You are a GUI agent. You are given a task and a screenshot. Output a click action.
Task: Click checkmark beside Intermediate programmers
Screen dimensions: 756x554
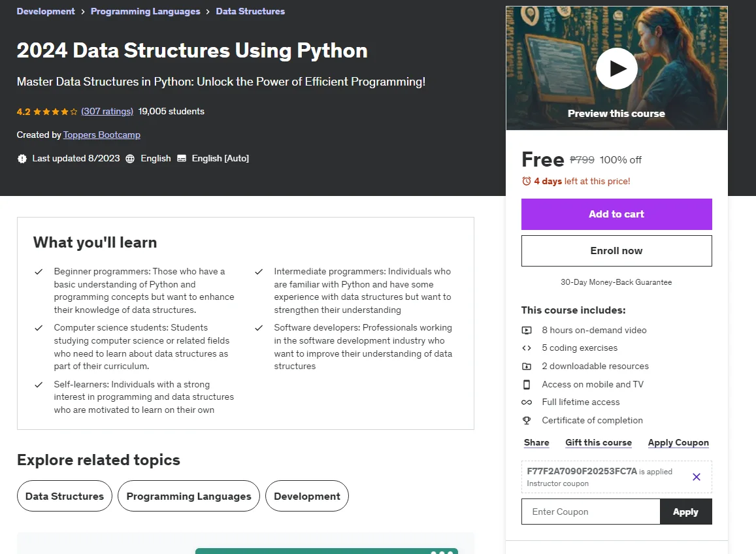pos(259,272)
